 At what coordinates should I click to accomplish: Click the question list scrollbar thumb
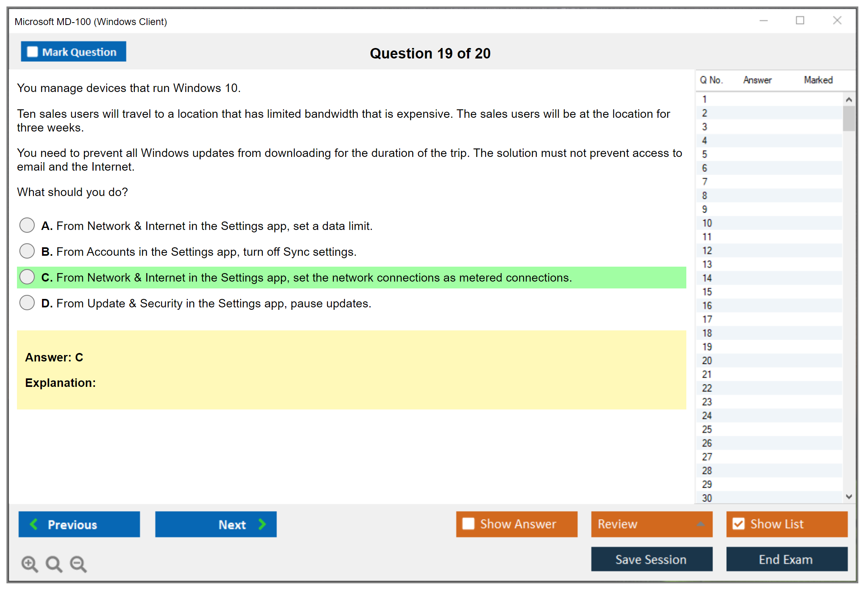[849, 118]
